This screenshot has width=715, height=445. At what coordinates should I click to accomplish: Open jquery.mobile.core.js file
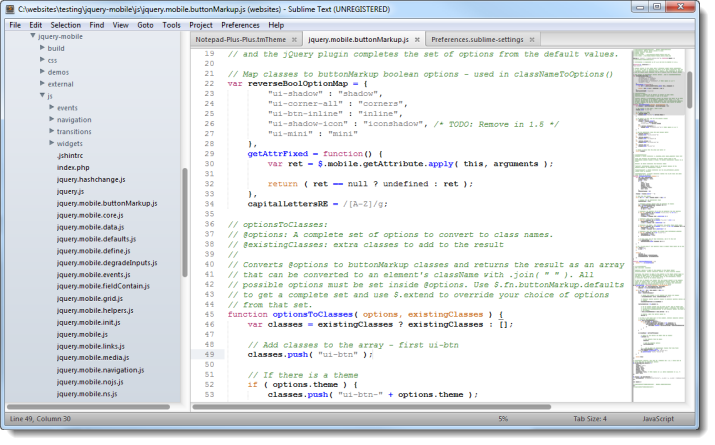[x=90, y=215]
